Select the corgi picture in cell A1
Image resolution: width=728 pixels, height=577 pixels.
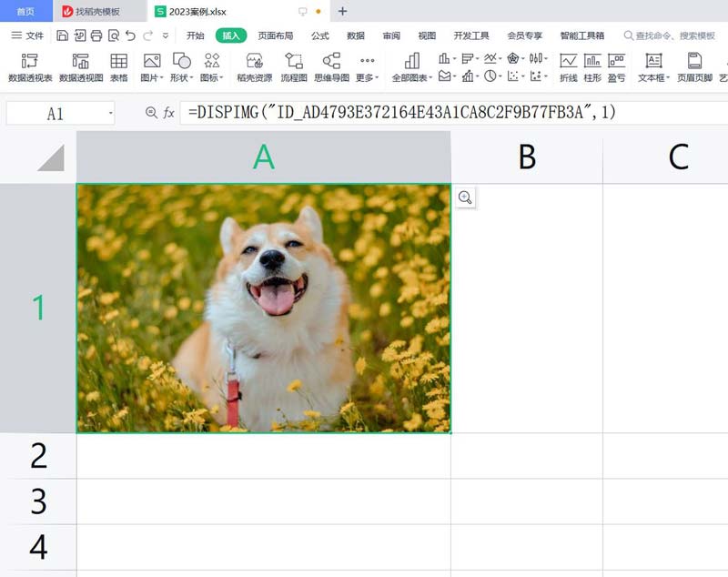pos(264,309)
